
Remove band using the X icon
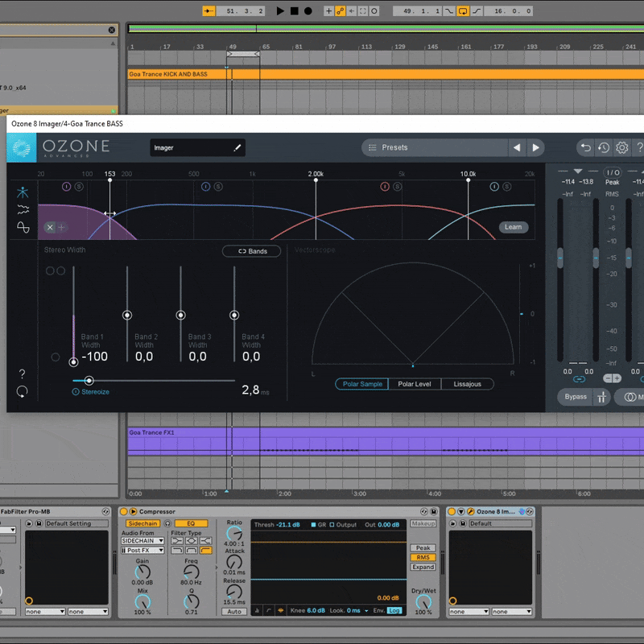pos(50,228)
